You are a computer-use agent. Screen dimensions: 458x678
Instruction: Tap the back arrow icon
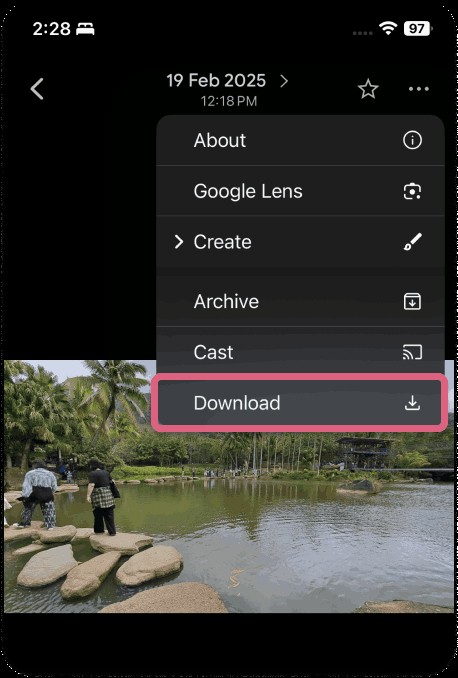37,89
